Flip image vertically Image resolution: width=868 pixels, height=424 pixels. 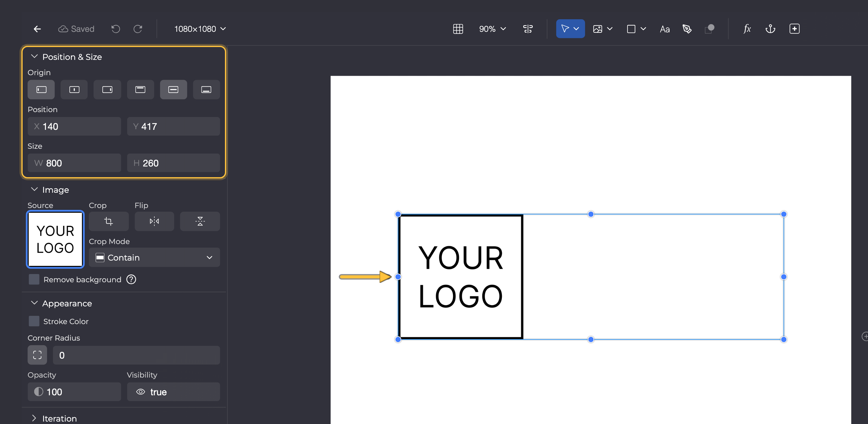pyautogui.click(x=200, y=221)
